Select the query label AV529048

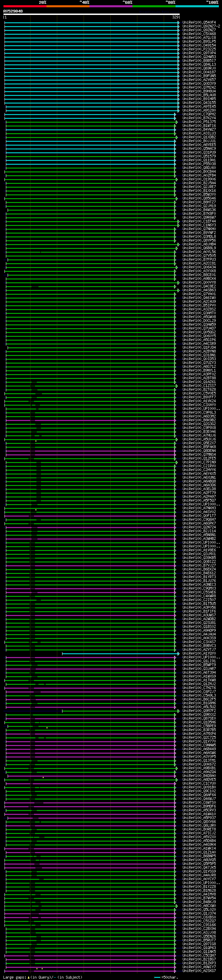(13, 11)
